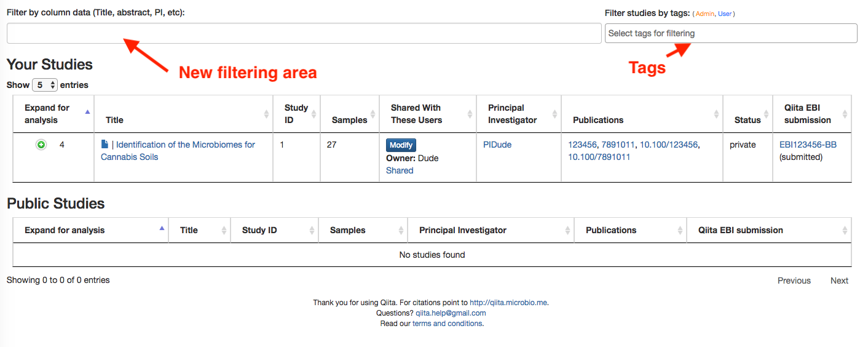
Task: Sort Public Studies by Principal Investigator arrows
Action: pyautogui.click(x=568, y=230)
